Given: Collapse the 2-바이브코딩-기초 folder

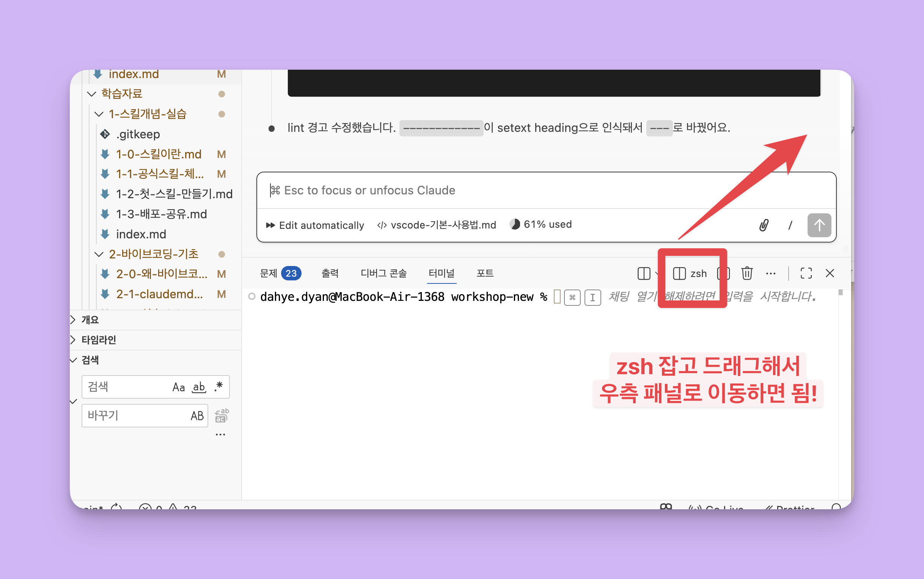Looking at the screenshot, I should coord(153,254).
